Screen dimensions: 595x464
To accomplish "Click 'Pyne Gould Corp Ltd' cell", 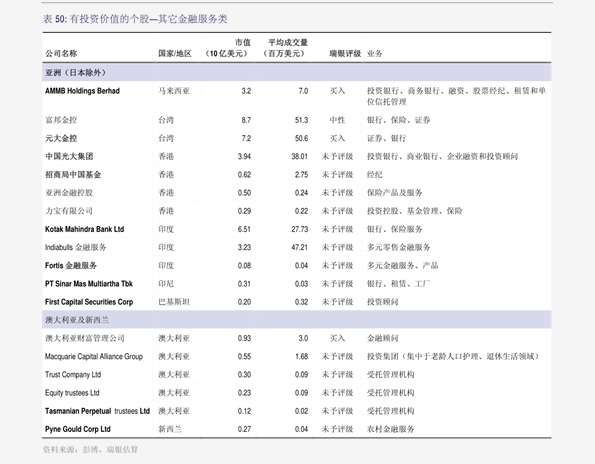I will pos(78,429).
